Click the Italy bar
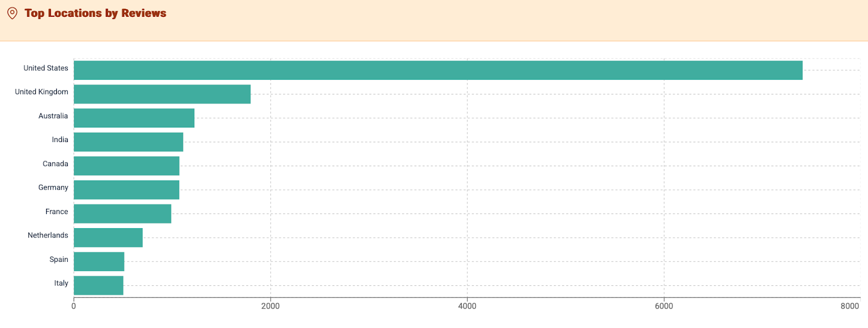The height and width of the screenshot is (328, 868). tap(98, 285)
